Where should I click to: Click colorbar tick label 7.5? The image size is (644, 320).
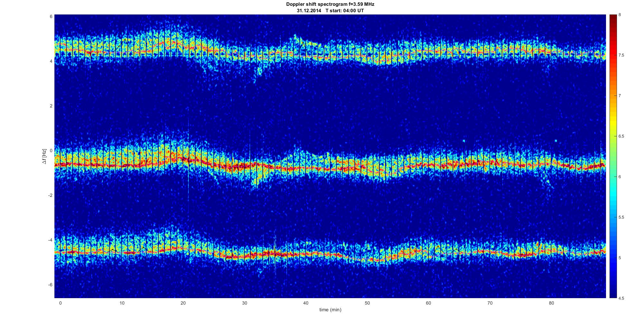[x=621, y=55]
